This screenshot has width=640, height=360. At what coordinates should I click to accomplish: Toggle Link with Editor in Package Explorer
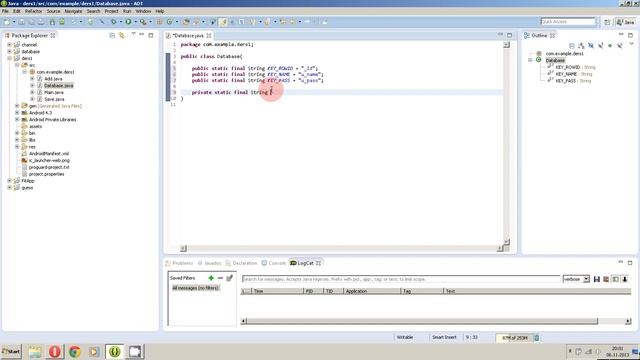coord(122,36)
